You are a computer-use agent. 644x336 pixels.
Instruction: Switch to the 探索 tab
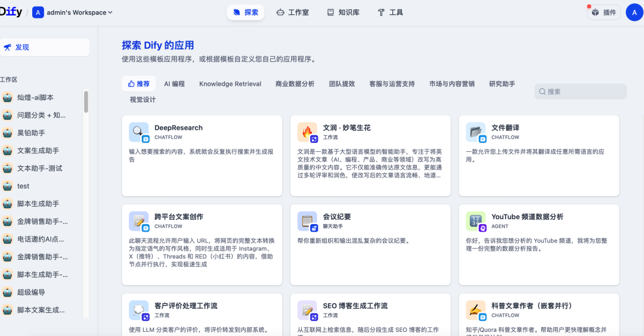pos(246,13)
